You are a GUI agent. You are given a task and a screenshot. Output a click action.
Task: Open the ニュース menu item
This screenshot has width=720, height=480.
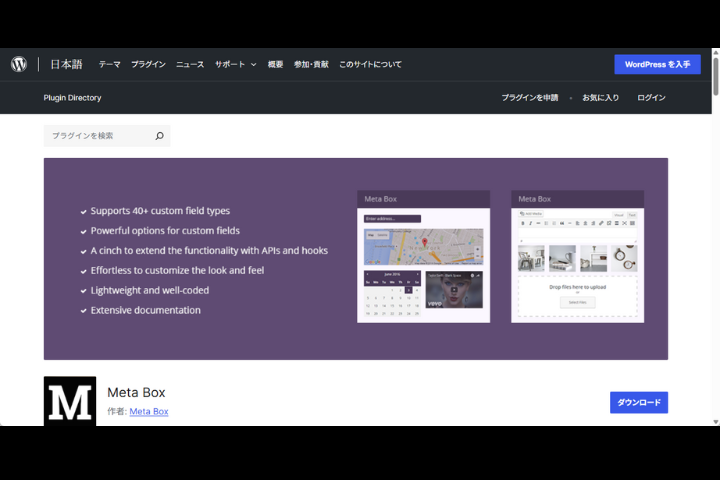(x=190, y=64)
